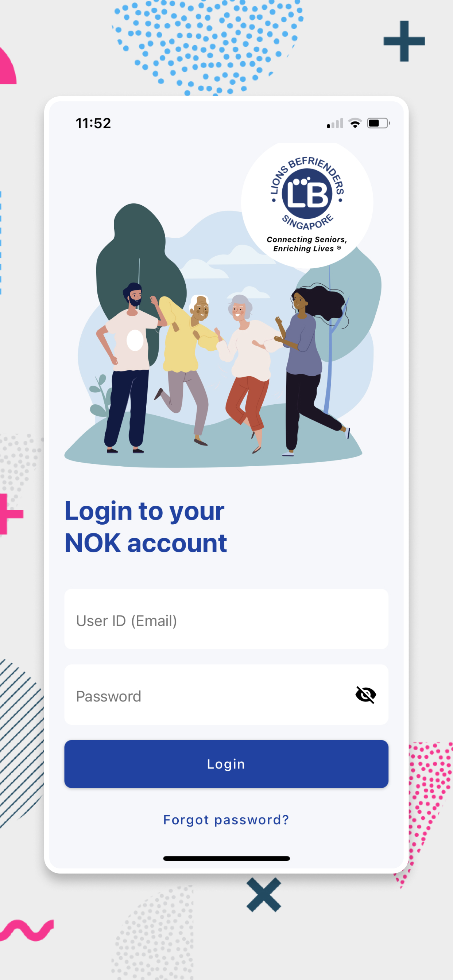Screen dimensions: 453x980
Task: Click the dark blue X decoration
Action: click(x=263, y=894)
